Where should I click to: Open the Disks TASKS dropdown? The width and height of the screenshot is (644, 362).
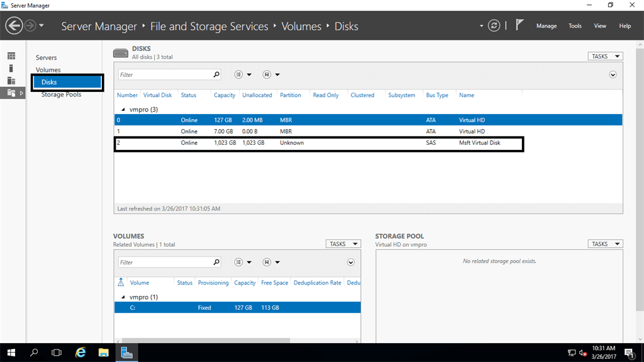tap(605, 56)
